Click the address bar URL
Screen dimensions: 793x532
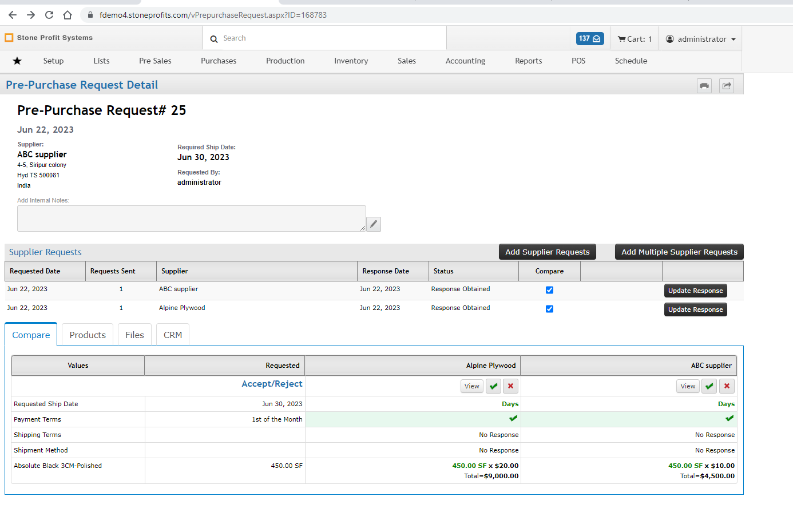pos(213,15)
